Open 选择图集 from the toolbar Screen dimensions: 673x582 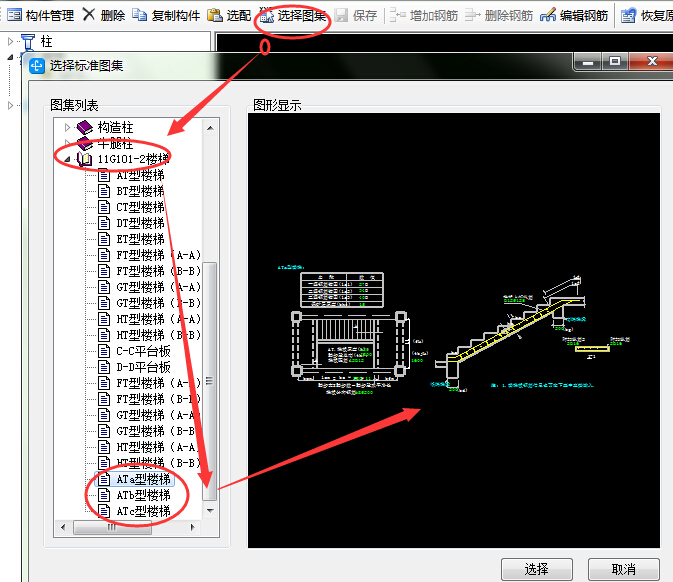tap(293, 16)
